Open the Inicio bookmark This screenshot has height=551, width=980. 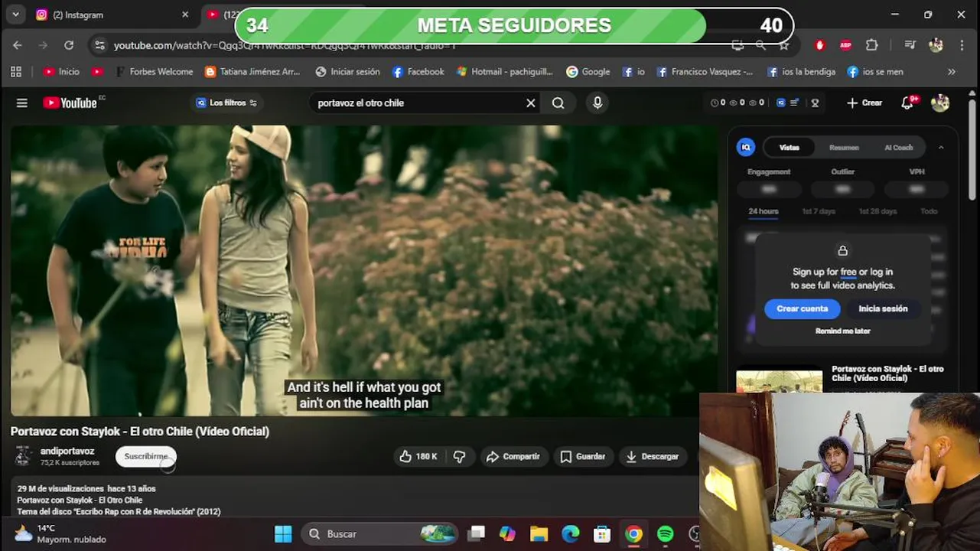61,72
